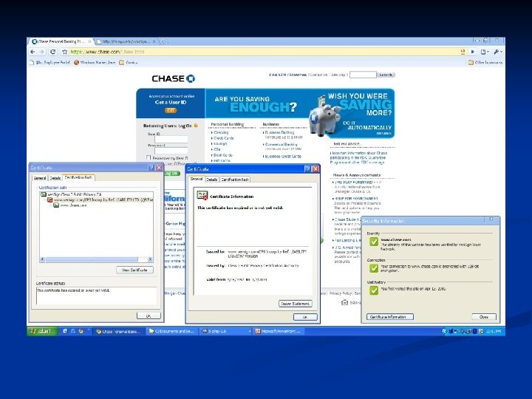Click the orange GO button under Get a User ID

pyautogui.click(x=171, y=110)
